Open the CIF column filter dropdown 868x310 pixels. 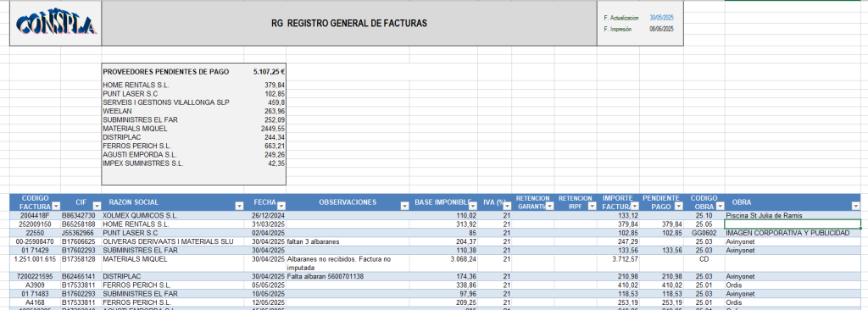pos(97,206)
